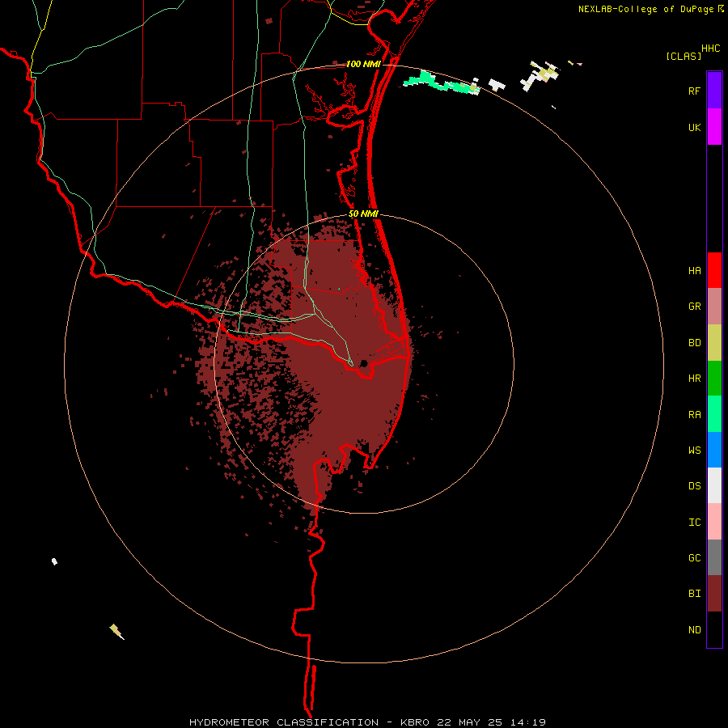Click the HYDROMETEOR CLASSIFICATION title text

tap(284, 722)
